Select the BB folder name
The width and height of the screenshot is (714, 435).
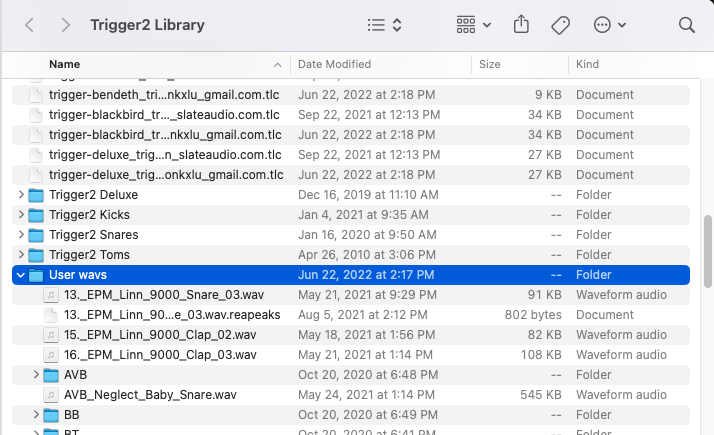(x=71, y=415)
